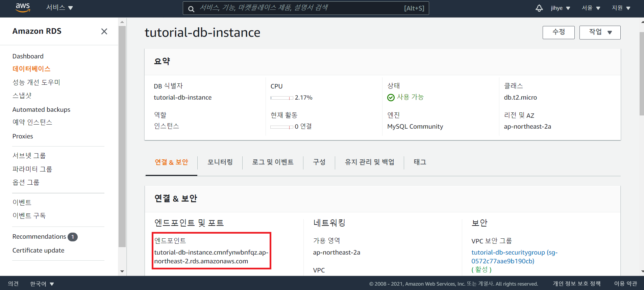Focus the AWS services search field
Screen dimensions: 644x290
tap(306, 8)
